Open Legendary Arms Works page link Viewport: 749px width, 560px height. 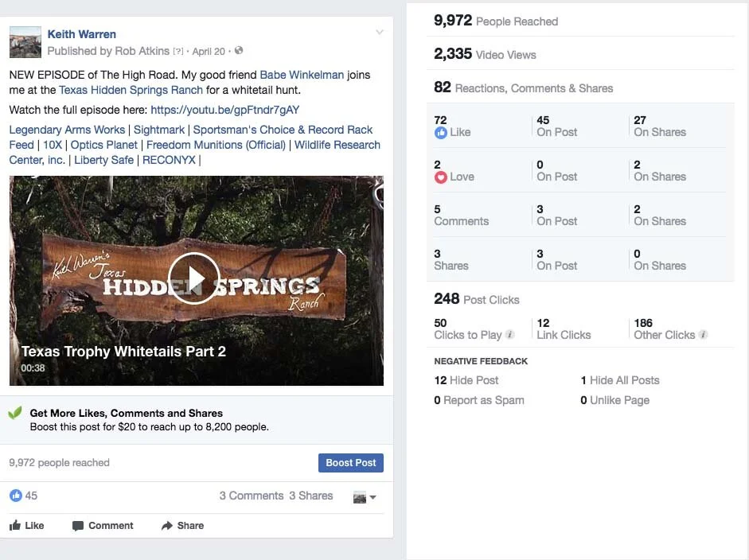pos(67,130)
